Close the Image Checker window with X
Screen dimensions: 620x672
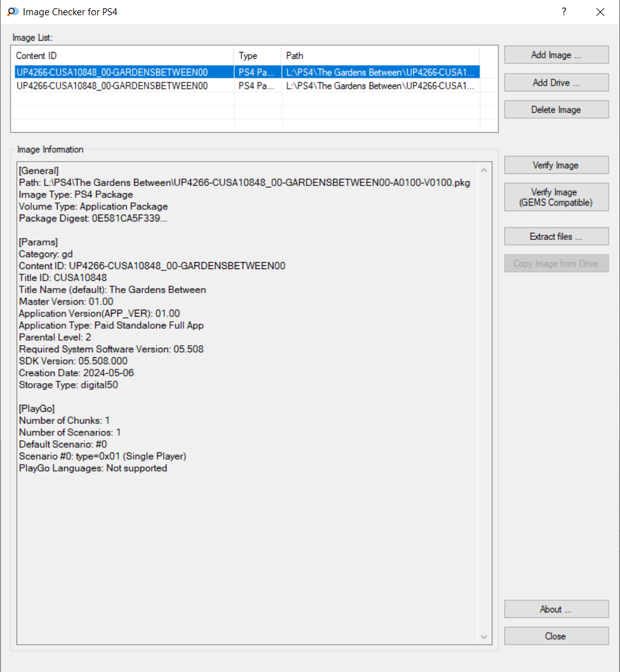pos(600,12)
